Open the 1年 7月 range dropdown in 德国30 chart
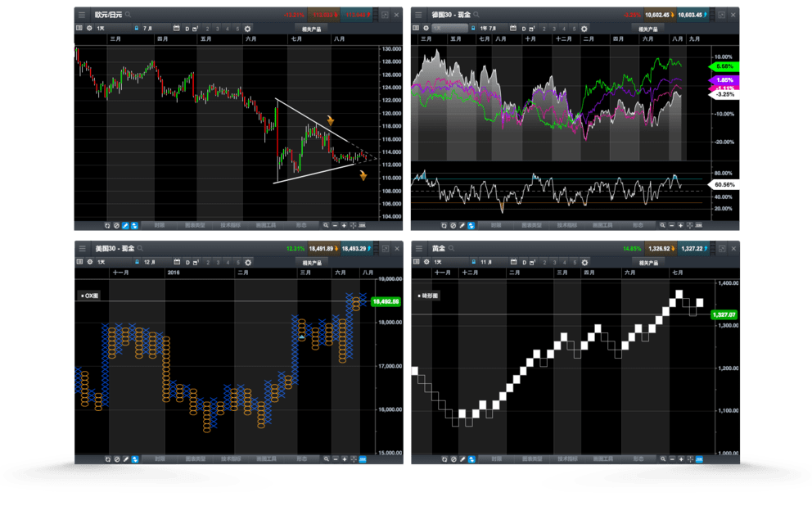 pos(491,29)
